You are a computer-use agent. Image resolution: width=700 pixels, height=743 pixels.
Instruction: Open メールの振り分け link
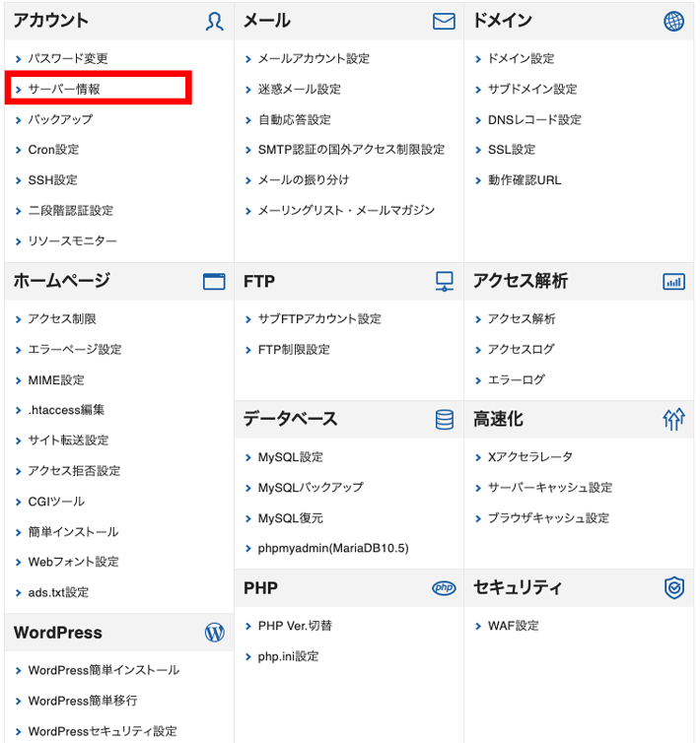tap(303, 180)
